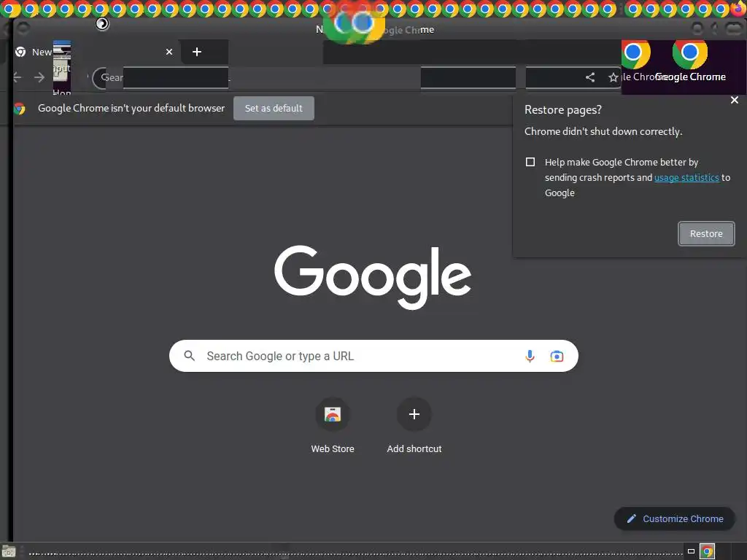This screenshot has height=560, width=747.
Task: Open a new tab with plus button
Action: pyautogui.click(x=197, y=52)
